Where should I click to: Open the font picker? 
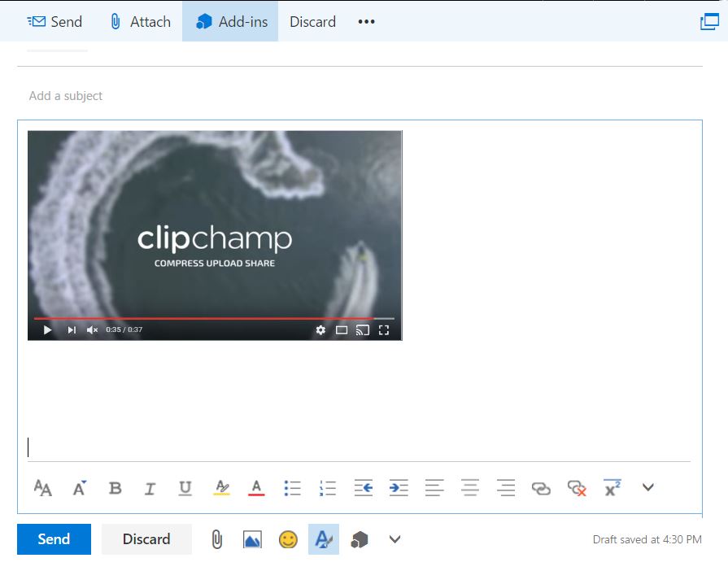coord(43,488)
